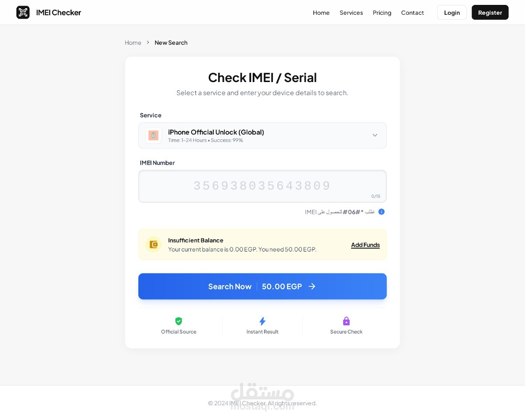525x420 pixels.
Task: Select the Home breadcrumb
Action: tap(133, 42)
